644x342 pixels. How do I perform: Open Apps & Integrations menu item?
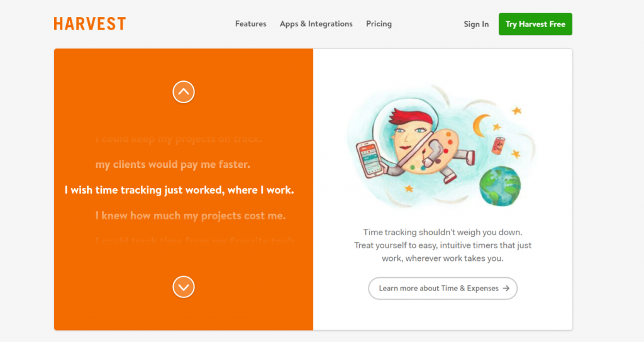pyautogui.click(x=316, y=24)
